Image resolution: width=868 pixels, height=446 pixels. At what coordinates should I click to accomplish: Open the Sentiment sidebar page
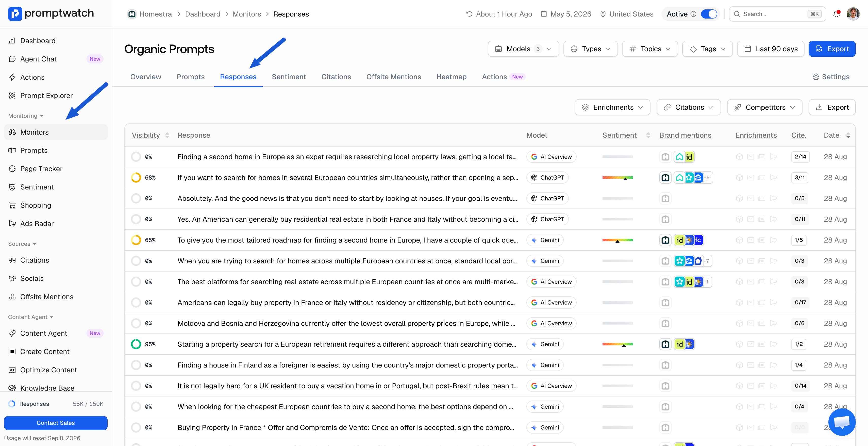[x=56, y=187]
